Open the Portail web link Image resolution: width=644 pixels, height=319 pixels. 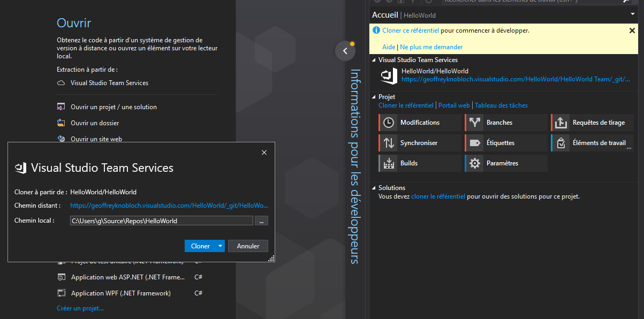(454, 105)
